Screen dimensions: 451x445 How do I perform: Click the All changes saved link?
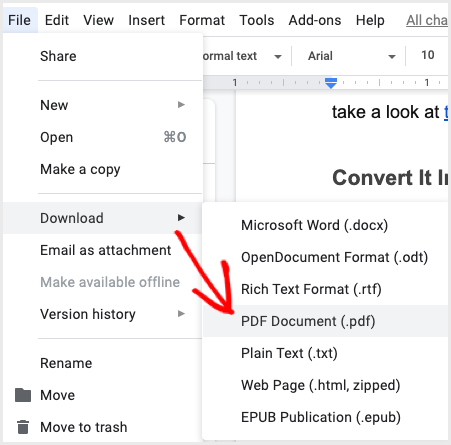(x=427, y=20)
